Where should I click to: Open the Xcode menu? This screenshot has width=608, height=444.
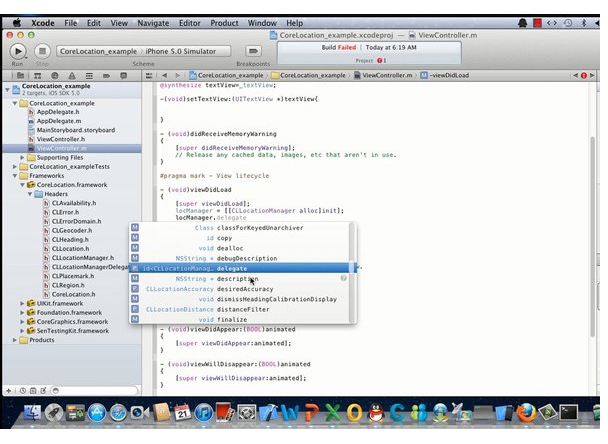[43, 23]
